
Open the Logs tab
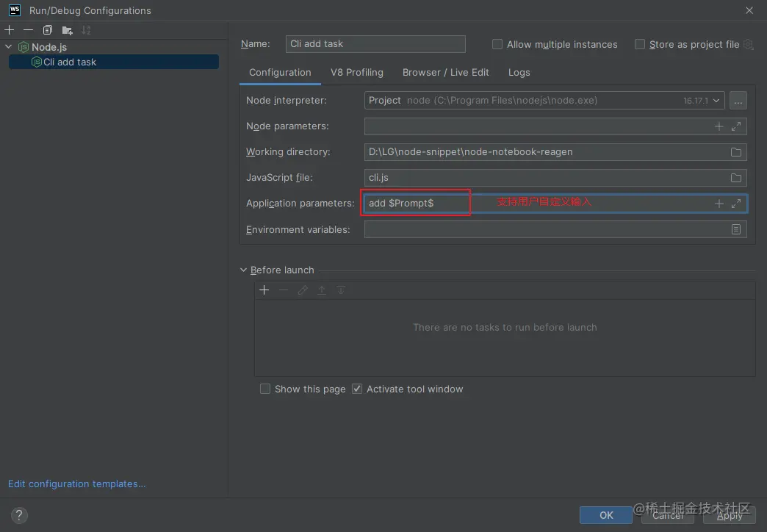click(x=519, y=73)
